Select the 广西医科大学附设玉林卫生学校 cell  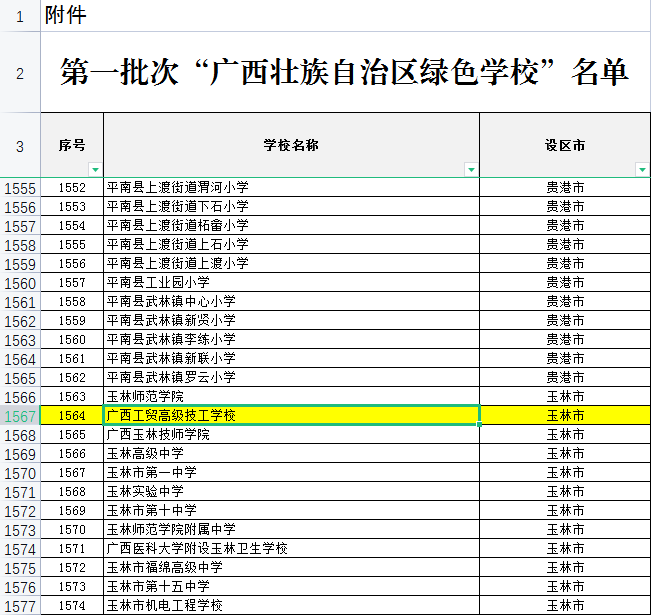point(291,549)
